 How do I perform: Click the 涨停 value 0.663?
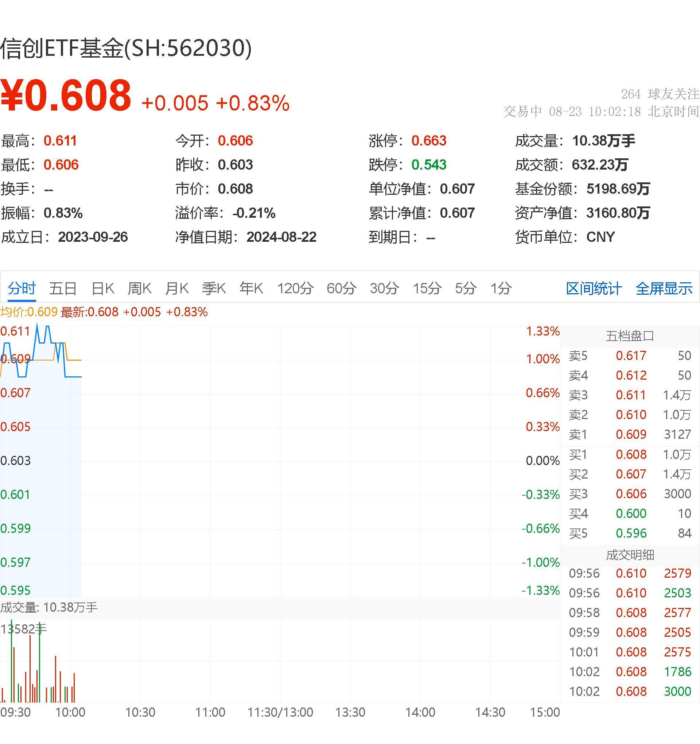[429, 141]
